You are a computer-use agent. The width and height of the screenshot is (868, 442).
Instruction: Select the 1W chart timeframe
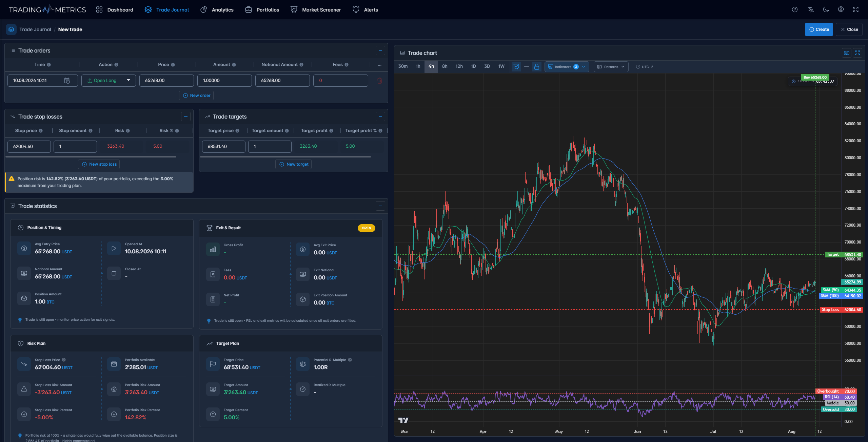[501, 66]
